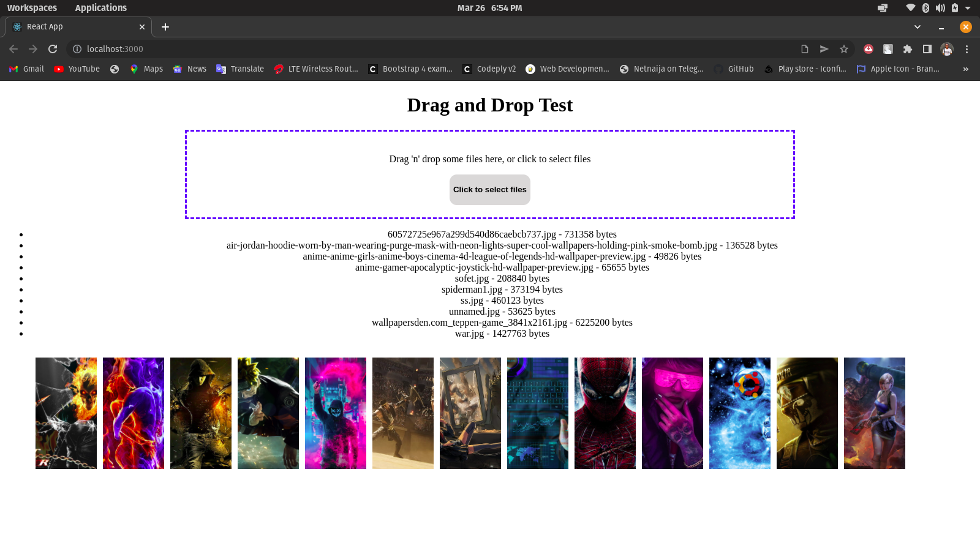The height and width of the screenshot is (551, 980).
Task: Open Maps bookmark
Action: coord(146,69)
